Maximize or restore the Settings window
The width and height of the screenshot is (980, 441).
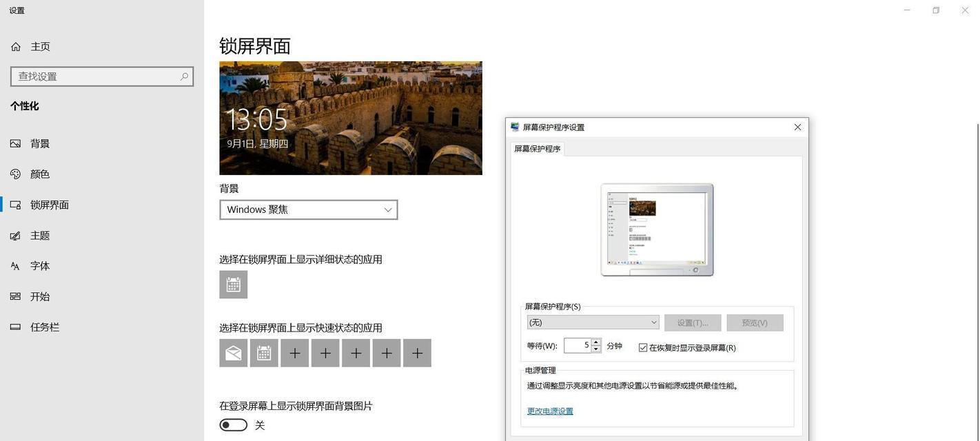tap(936, 10)
